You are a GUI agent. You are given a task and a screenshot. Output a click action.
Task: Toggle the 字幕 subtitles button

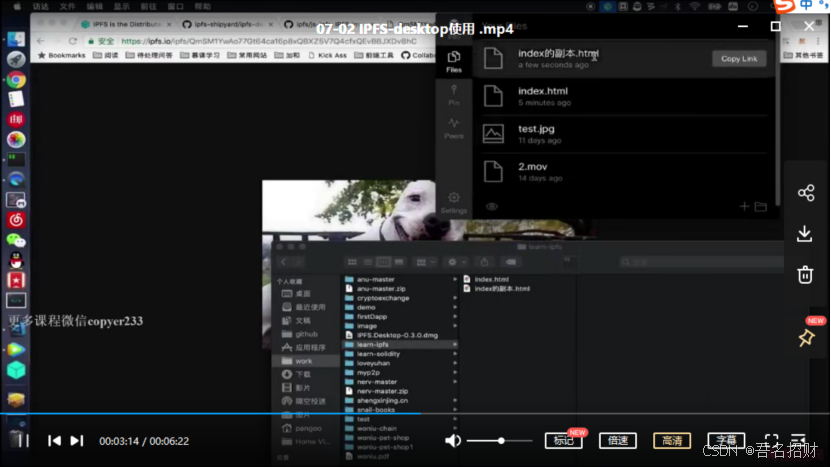click(x=726, y=440)
